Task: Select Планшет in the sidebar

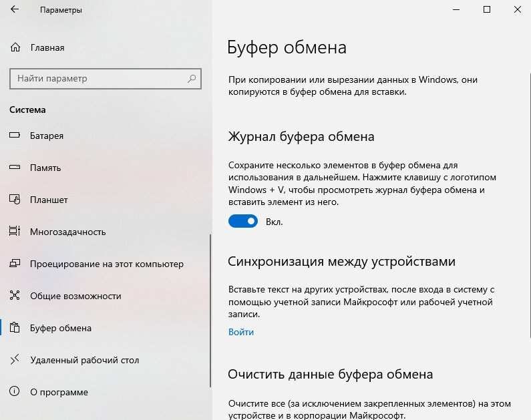Action: point(49,200)
